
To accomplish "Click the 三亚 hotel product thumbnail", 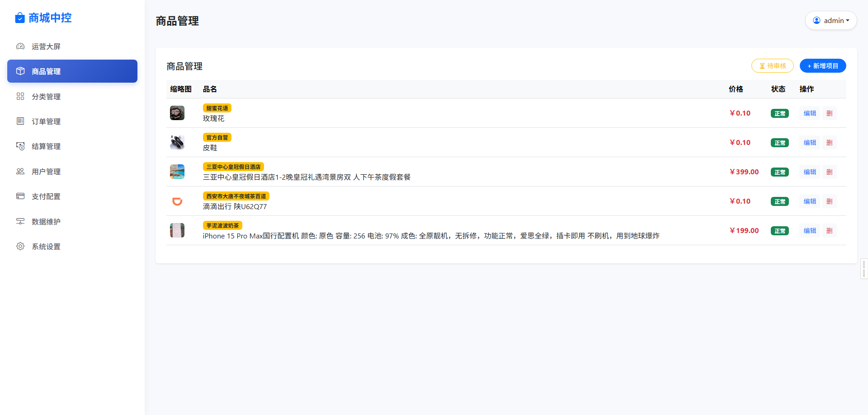I will click(177, 172).
